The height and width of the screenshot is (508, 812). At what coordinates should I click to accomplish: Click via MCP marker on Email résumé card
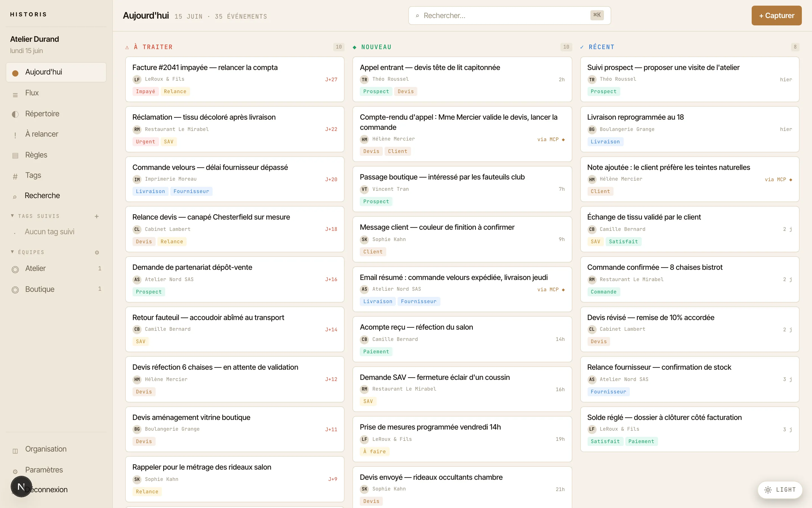click(551, 290)
